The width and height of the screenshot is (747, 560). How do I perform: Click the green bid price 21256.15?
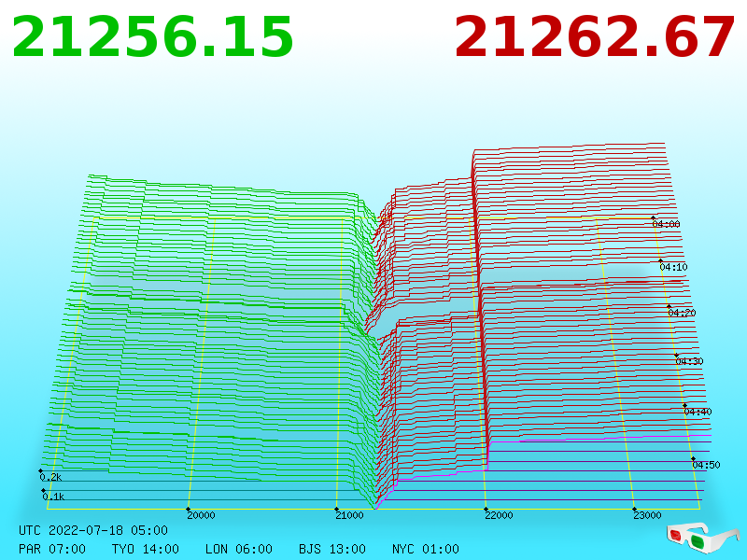pyautogui.click(x=152, y=37)
